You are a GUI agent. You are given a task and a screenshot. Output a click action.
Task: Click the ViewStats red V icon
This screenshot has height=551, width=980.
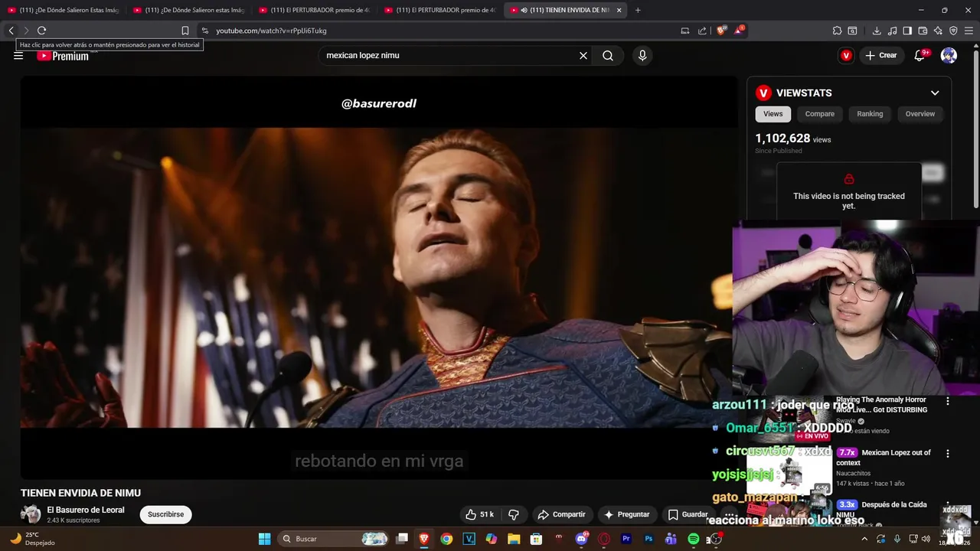[846, 55]
